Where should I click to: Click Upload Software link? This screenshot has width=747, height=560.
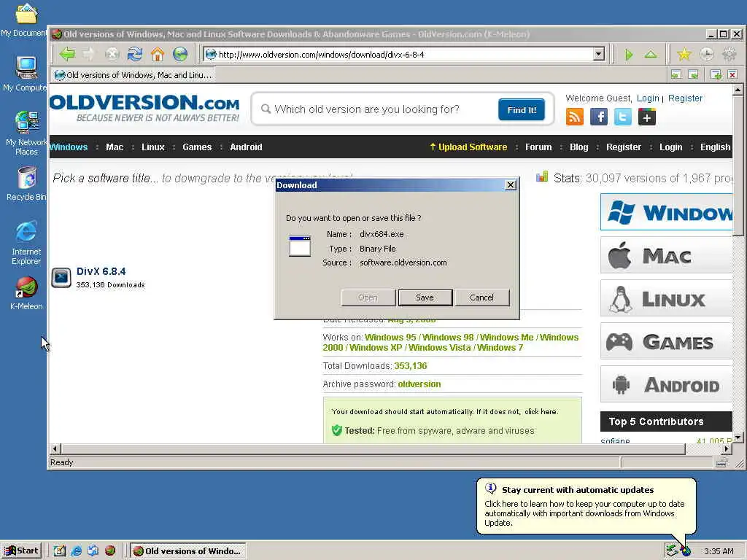point(468,147)
